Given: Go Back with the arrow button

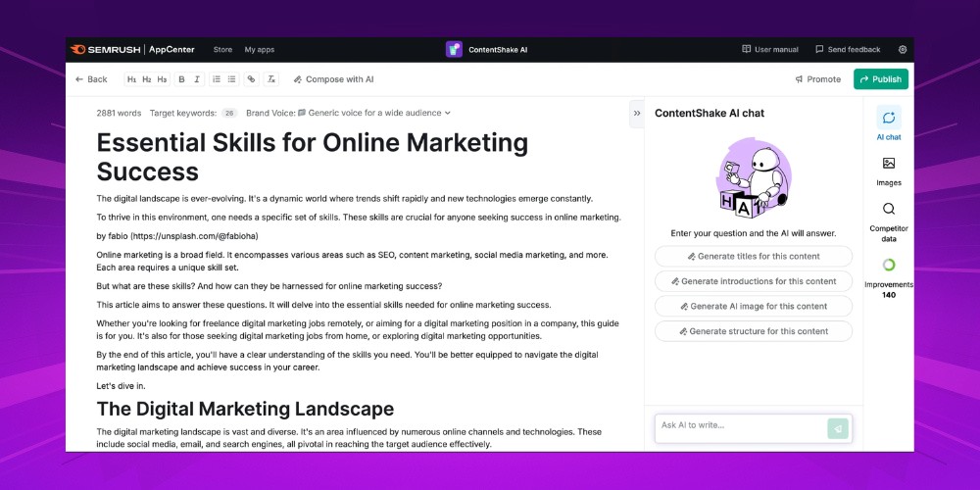Looking at the screenshot, I should (x=91, y=79).
